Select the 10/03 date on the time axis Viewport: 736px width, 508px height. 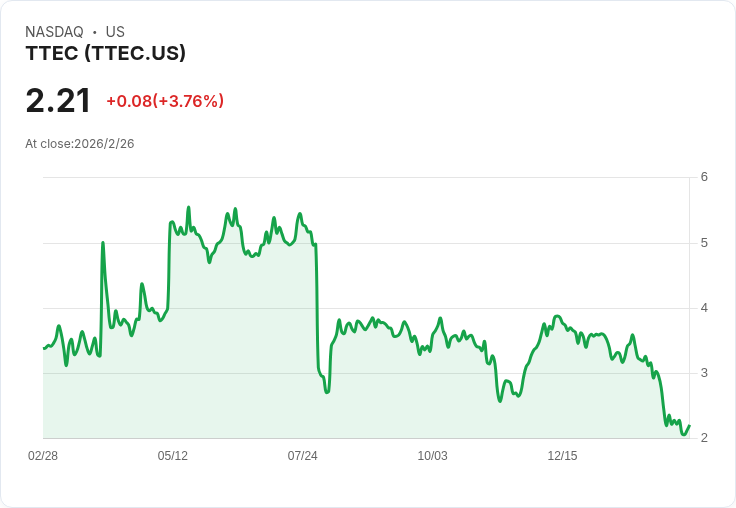(432, 456)
